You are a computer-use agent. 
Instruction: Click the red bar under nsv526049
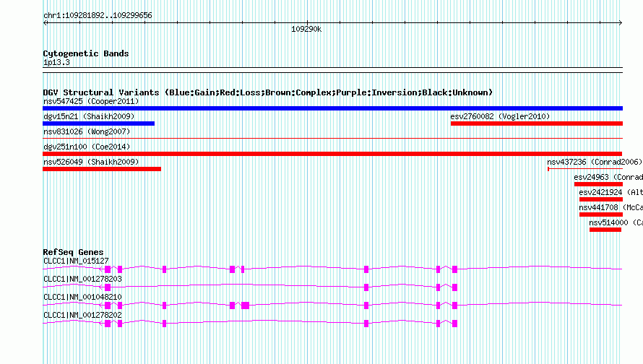tap(102, 169)
